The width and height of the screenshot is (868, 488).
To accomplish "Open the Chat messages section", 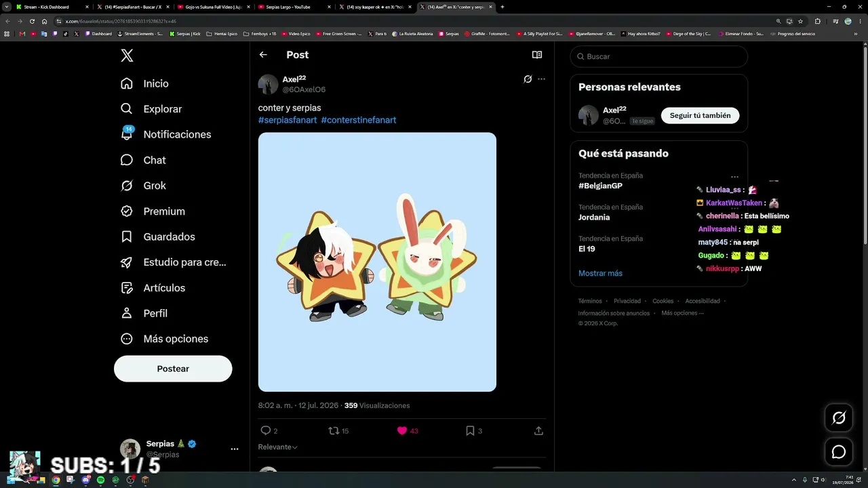I will click(x=143, y=160).
